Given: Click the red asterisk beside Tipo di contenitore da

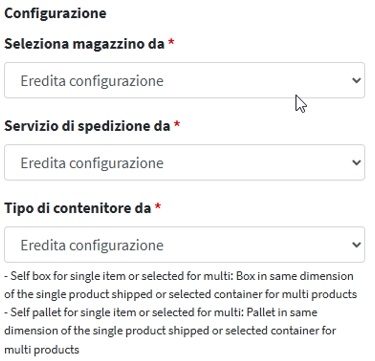Looking at the screenshot, I should point(158,207).
